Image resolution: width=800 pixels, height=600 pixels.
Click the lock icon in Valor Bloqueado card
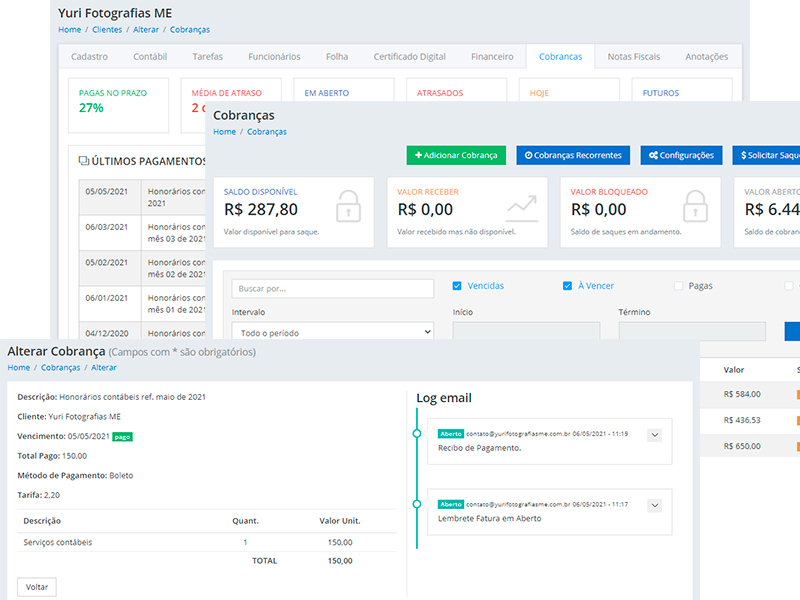pyautogui.click(x=695, y=207)
